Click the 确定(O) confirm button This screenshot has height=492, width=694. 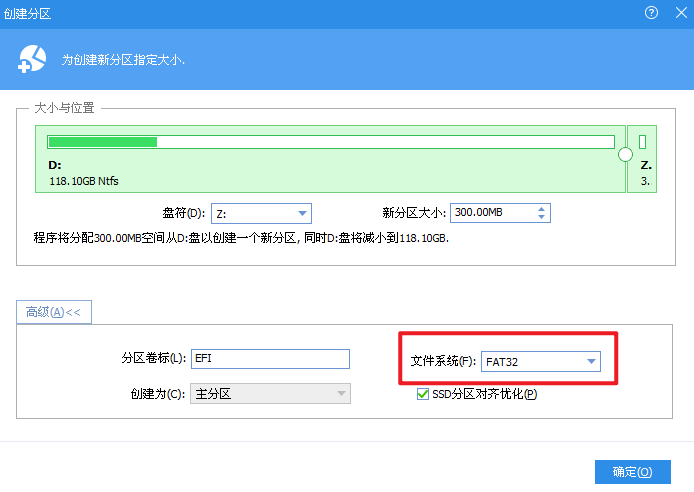click(x=632, y=472)
